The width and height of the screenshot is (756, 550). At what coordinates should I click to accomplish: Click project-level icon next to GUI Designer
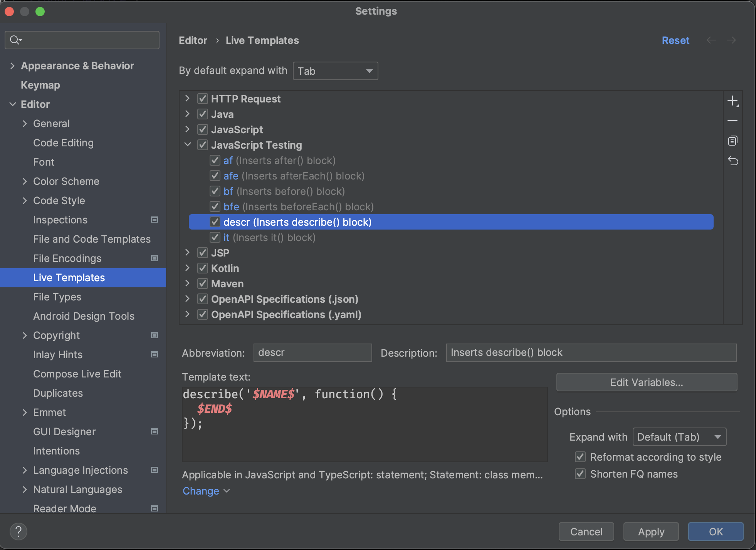pos(155,431)
